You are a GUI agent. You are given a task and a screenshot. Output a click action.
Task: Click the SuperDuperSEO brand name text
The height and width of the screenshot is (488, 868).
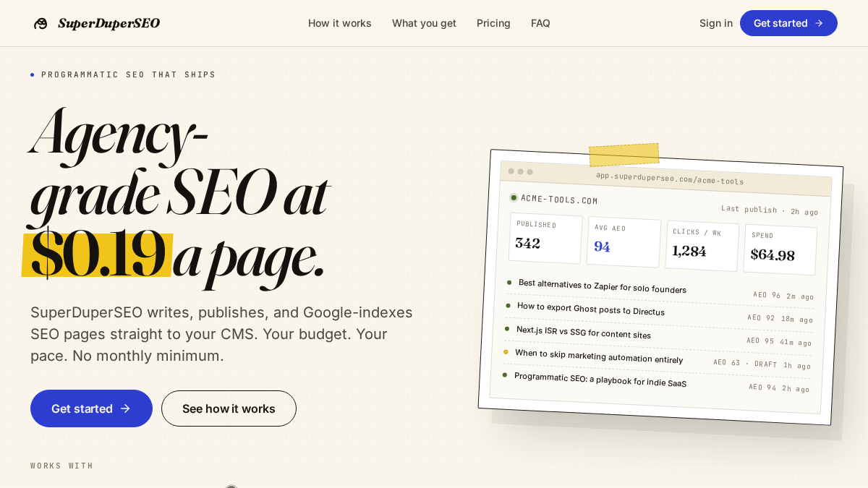[x=109, y=23]
